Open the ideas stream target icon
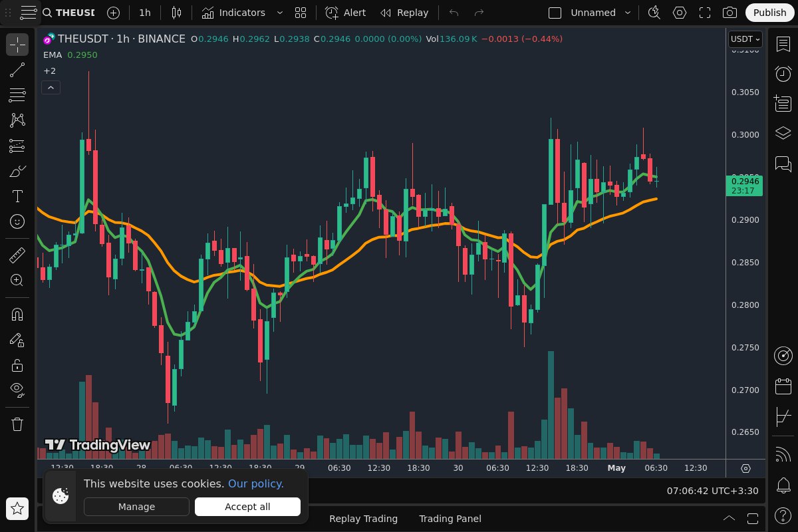Screen dimensions: 798x532 (x=783, y=356)
